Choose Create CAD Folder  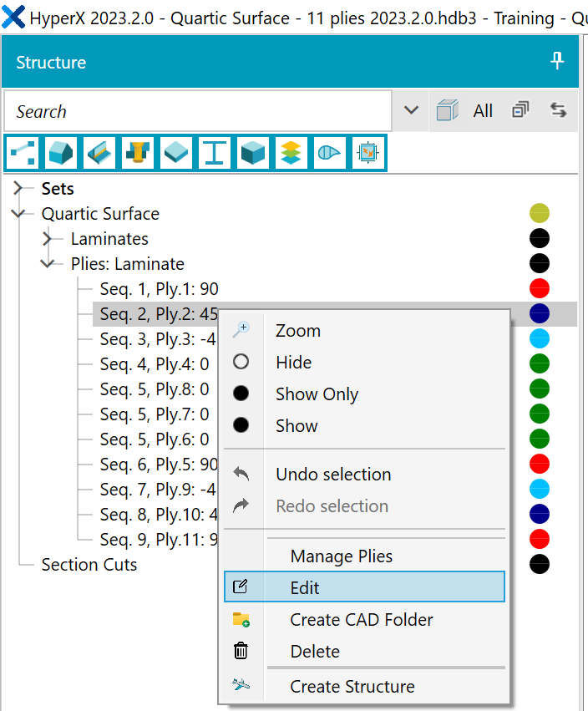pos(362,619)
